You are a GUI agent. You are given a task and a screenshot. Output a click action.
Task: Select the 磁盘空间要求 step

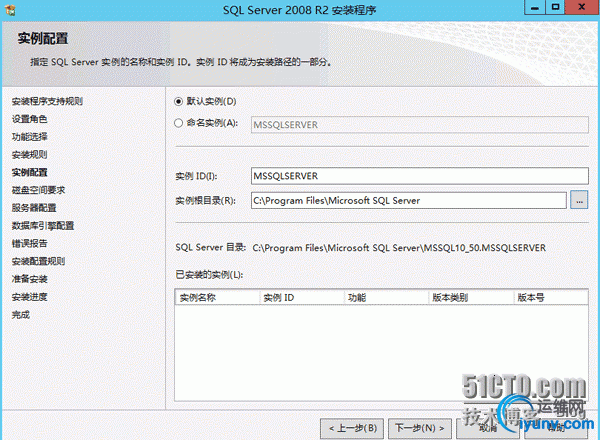click(x=38, y=190)
